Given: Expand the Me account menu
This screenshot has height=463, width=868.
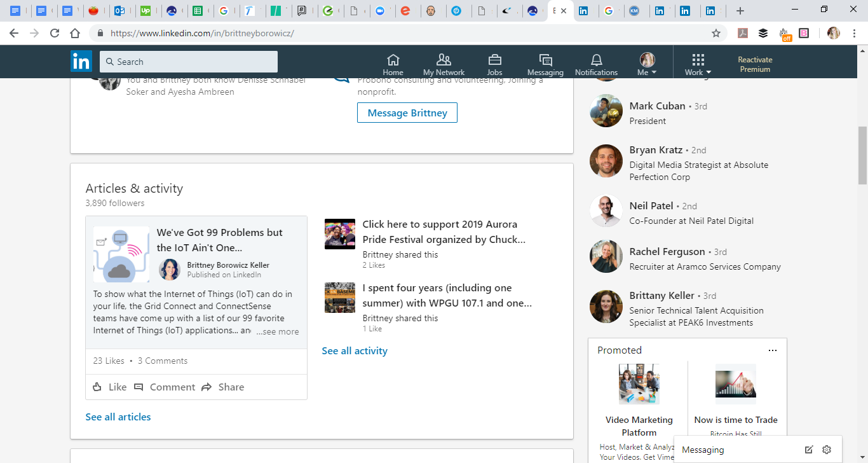Looking at the screenshot, I should pyautogui.click(x=647, y=64).
